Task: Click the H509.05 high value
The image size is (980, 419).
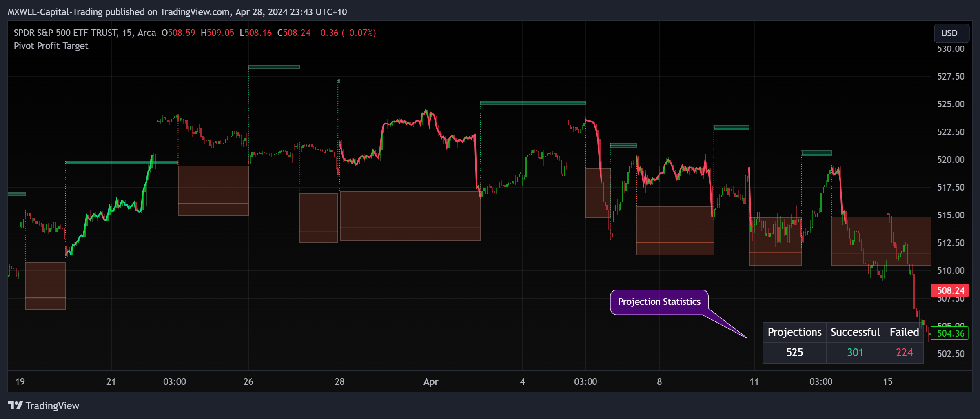Action: (217, 33)
